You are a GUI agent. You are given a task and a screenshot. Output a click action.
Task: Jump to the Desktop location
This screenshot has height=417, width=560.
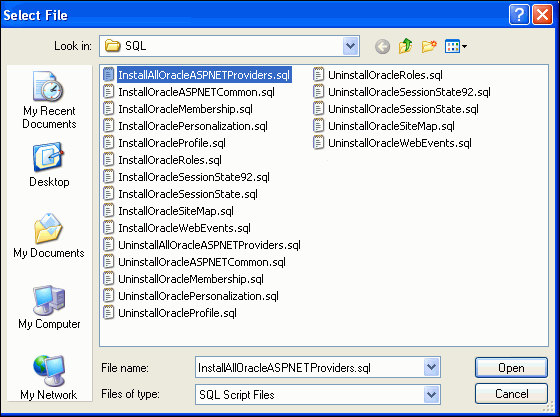coord(49,165)
